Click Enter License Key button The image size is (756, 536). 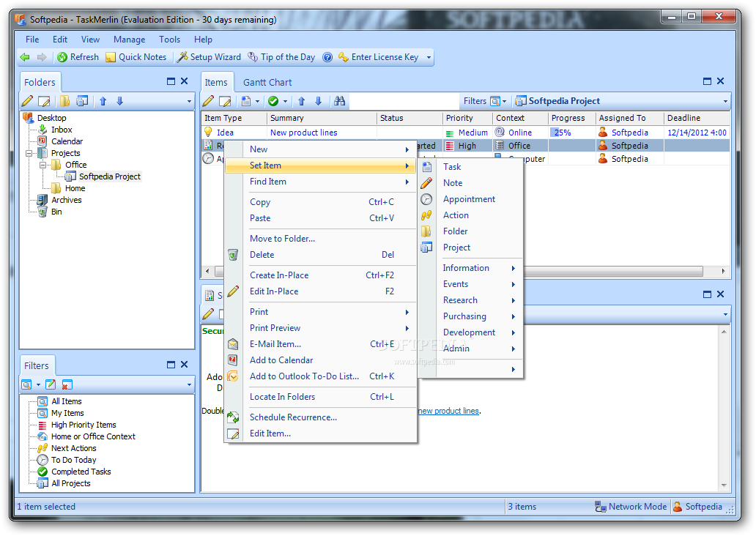(378, 57)
